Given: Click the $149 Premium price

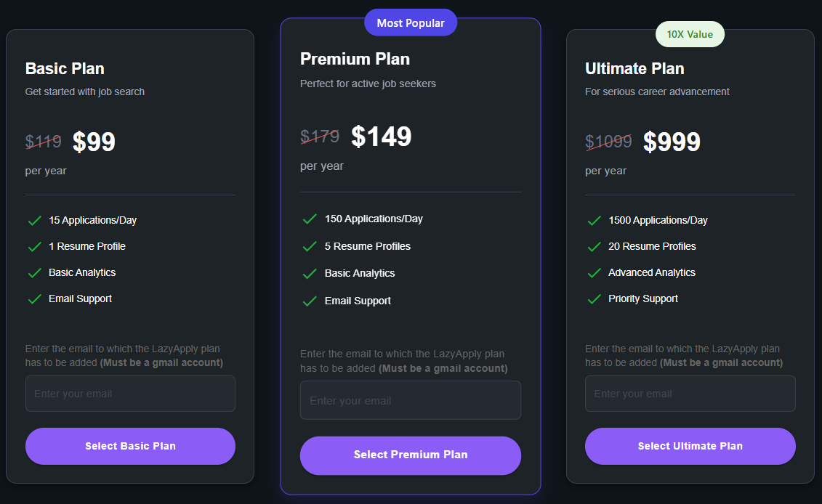Looking at the screenshot, I should click(382, 137).
